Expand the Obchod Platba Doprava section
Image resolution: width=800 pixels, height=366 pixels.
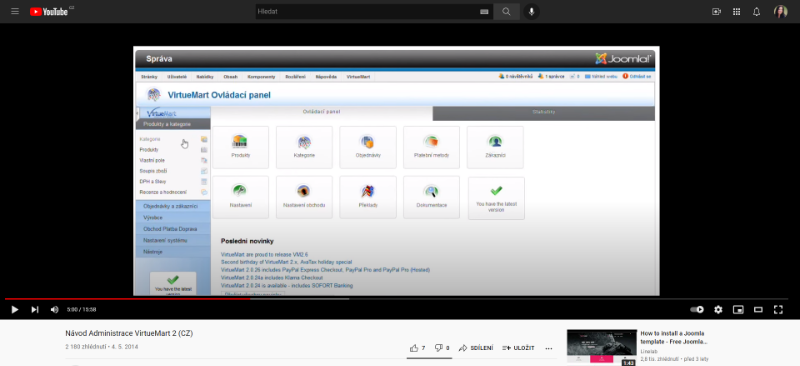(173, 229)
